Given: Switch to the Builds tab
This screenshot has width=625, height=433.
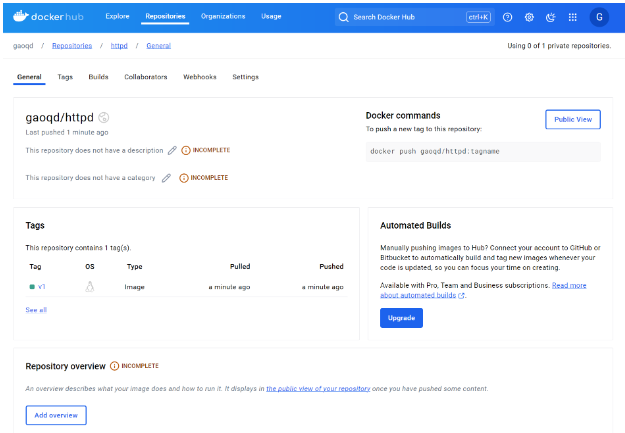Looking at the screenshot, I should pos(98,77).
